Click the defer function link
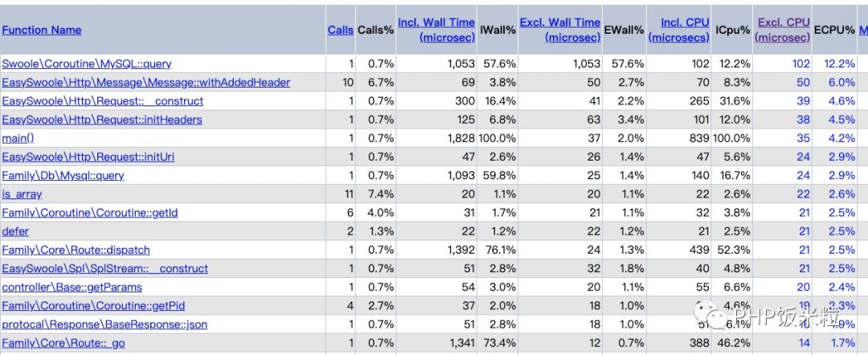 point(15,231)
